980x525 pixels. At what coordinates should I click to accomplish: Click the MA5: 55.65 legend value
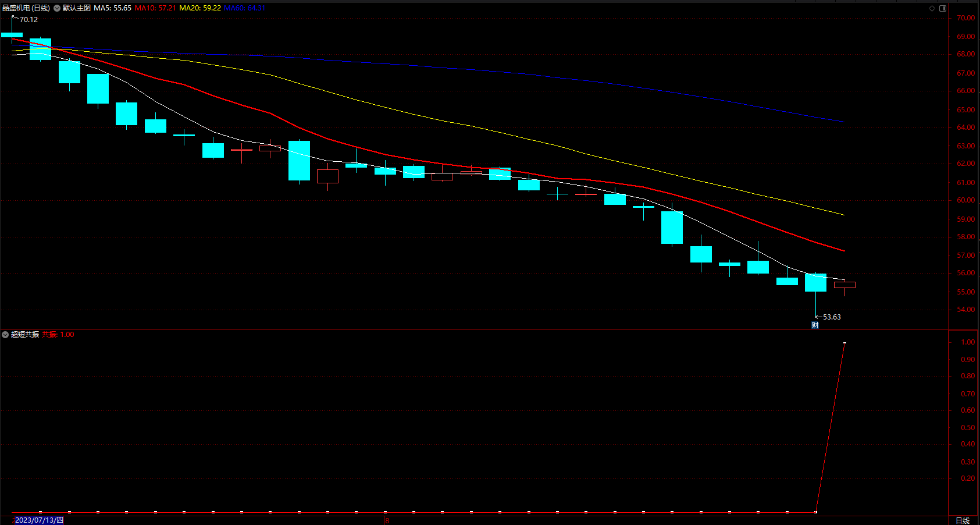point(113,8)
